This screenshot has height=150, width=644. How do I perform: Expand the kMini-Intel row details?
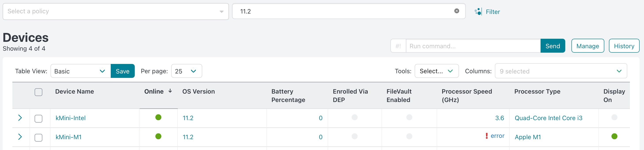pyautogui.click(x=20, y=118)
